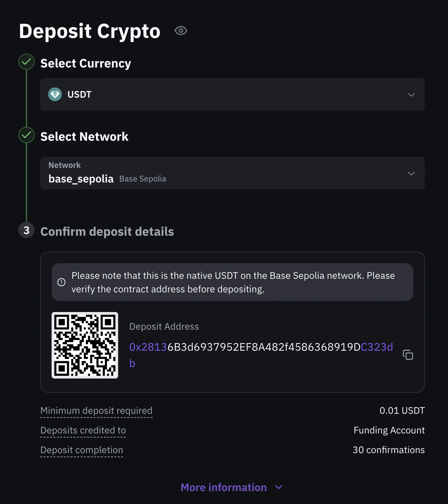The height and width of the screenshot is (504, 448).
Task: Click the copy icon for the deposit address
Action: (x=408, y=355)
